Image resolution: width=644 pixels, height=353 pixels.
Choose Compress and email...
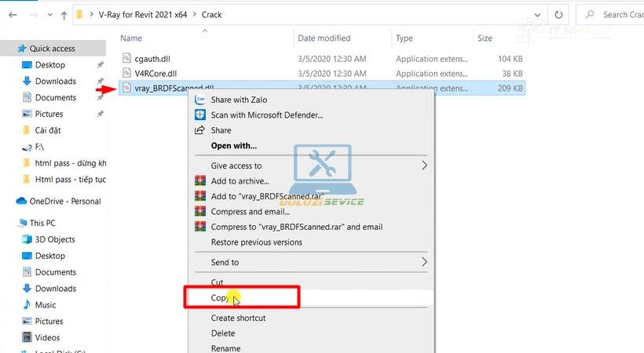(x=250, y=211)
